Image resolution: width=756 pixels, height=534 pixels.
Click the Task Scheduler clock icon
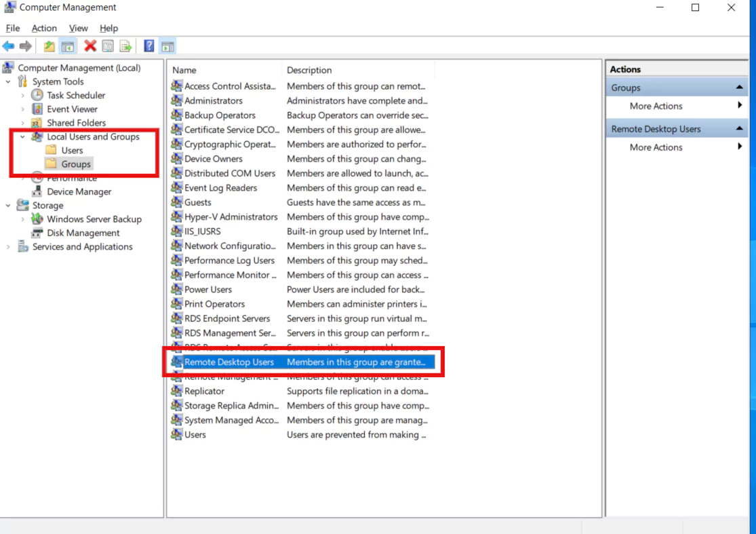(x=37, y=95)
